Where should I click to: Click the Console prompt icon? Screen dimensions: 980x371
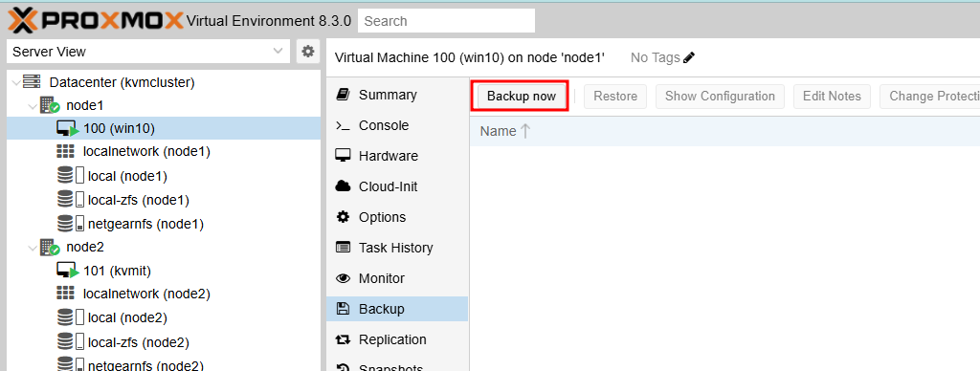(343, 125)
